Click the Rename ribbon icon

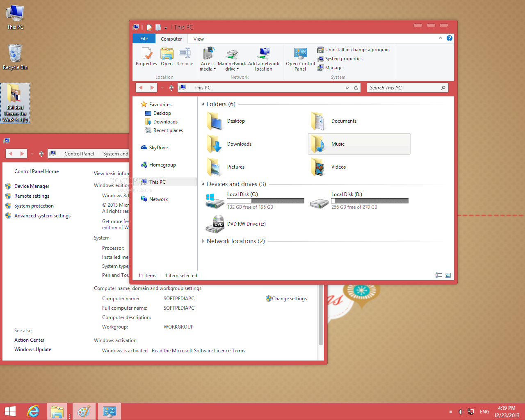(185, 57)
